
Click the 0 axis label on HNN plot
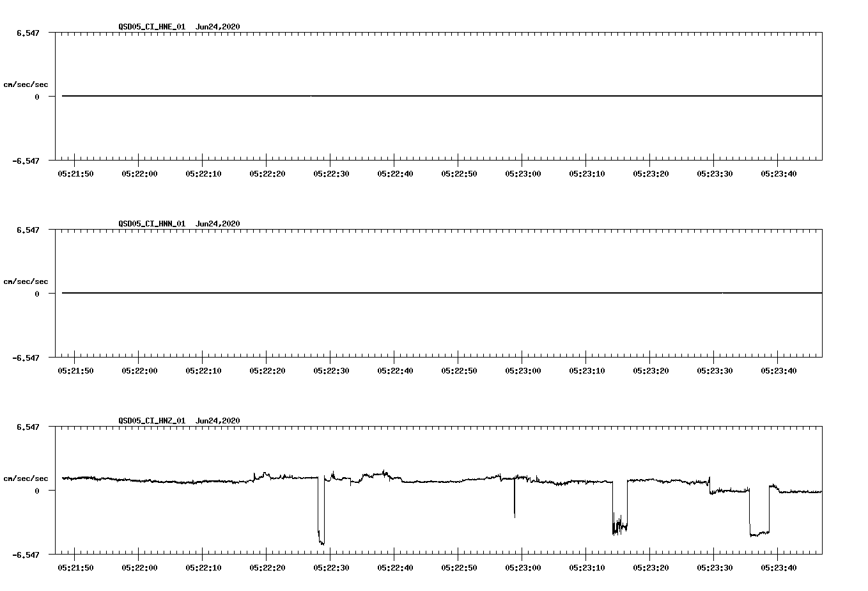pyautogui.click(x=37, y=294)
